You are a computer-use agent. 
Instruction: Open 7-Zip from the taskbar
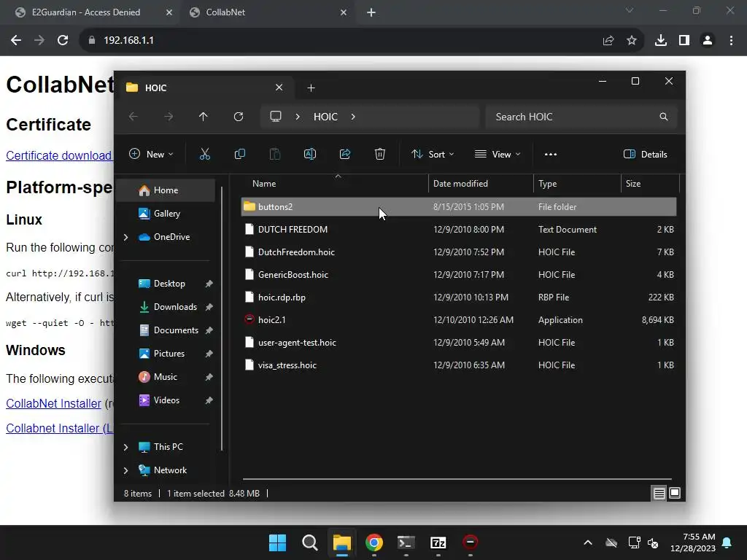[438, 542]
